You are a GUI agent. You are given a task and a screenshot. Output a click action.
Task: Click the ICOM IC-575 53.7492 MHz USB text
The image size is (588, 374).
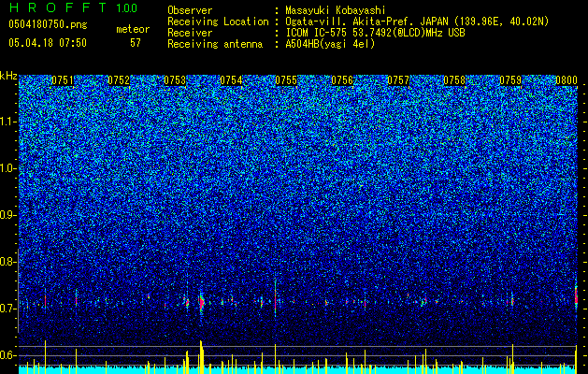(375, 33)
